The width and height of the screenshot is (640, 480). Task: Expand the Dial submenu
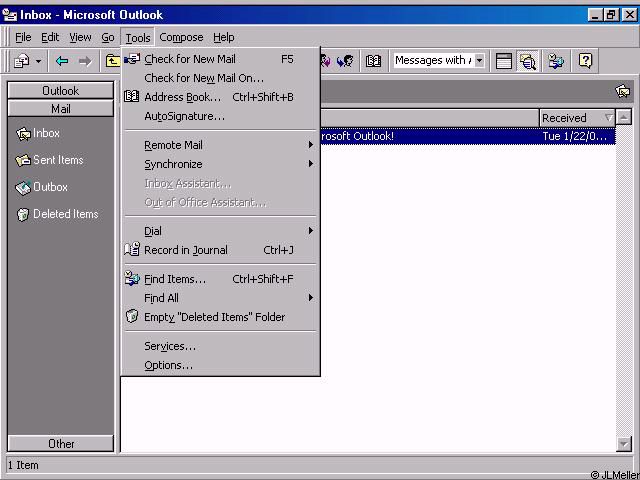220,231
